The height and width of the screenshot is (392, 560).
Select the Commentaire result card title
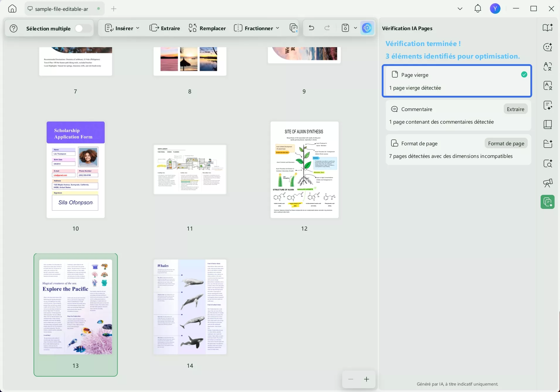click(417, 109)
